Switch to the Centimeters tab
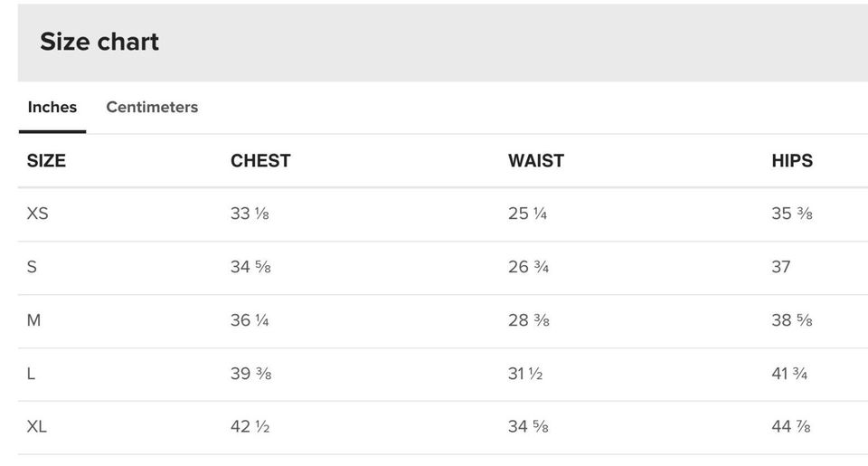The height and width of the screenshot is (466, 868). click(152, 107)
